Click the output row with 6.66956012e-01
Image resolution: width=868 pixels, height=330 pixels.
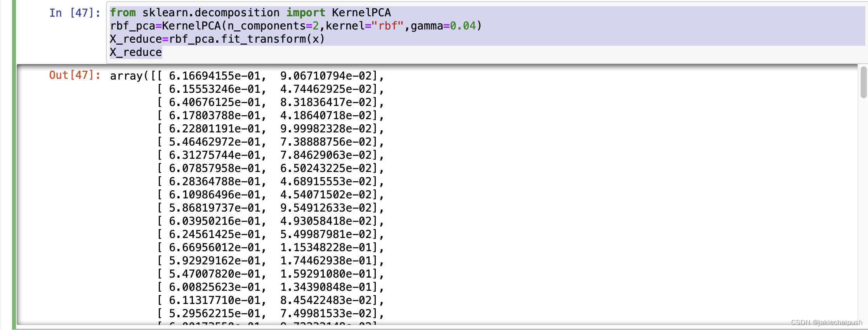271,247
